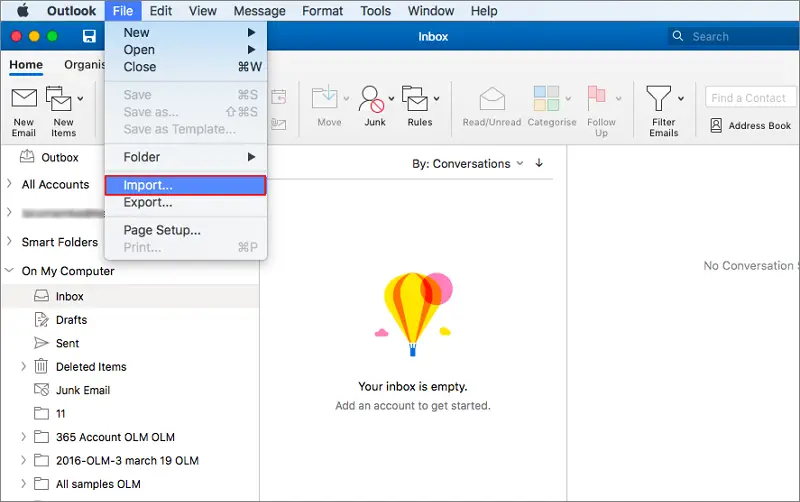Expand the Smart Folders group
This screenshot has height=502, width=800.
[x=9, y=241]
